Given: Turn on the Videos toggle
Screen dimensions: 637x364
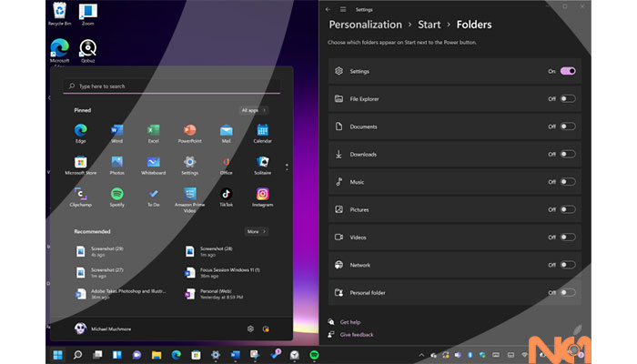Looking at the screenshot, I should click(x=568, y=237).
